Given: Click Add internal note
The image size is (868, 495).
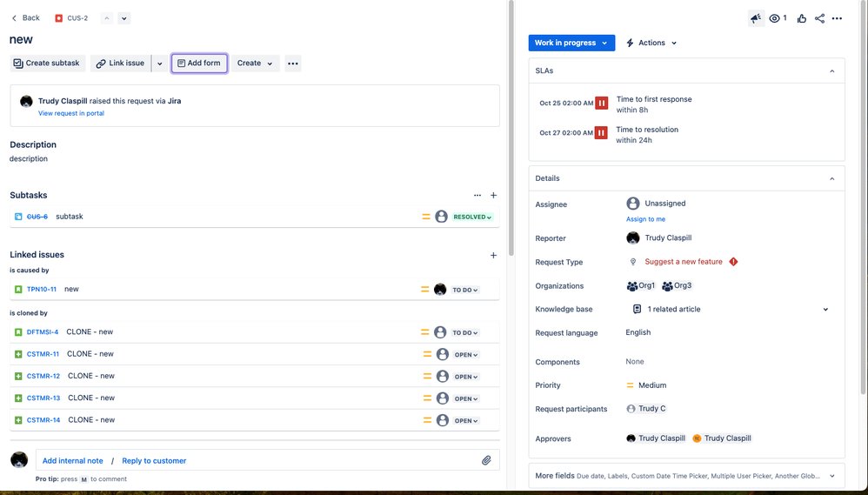Looking at the screenshot, I should pyautogui.click(x=72, y=461).
